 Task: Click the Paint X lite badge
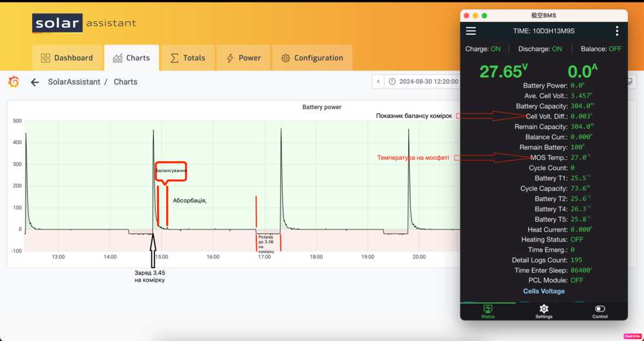point(632,336)
